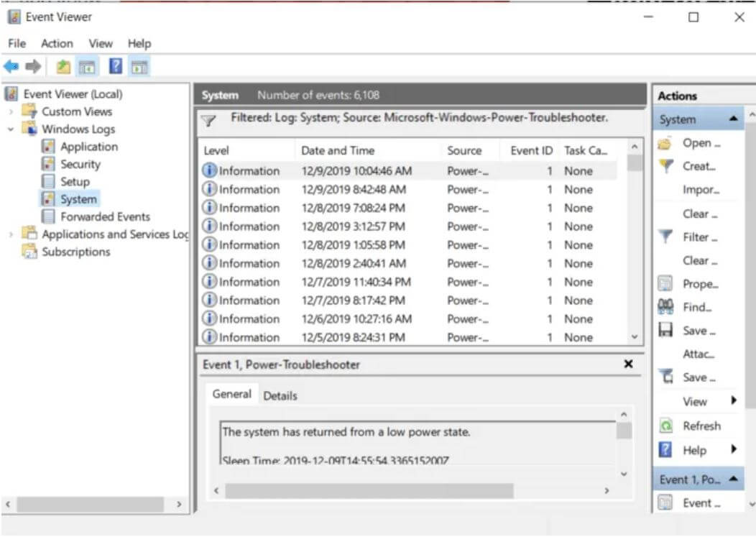Click the filter funnel icon above event list
Image resolution: width=756 pixels, height=537 pixels.
click(x=208, y=121)
